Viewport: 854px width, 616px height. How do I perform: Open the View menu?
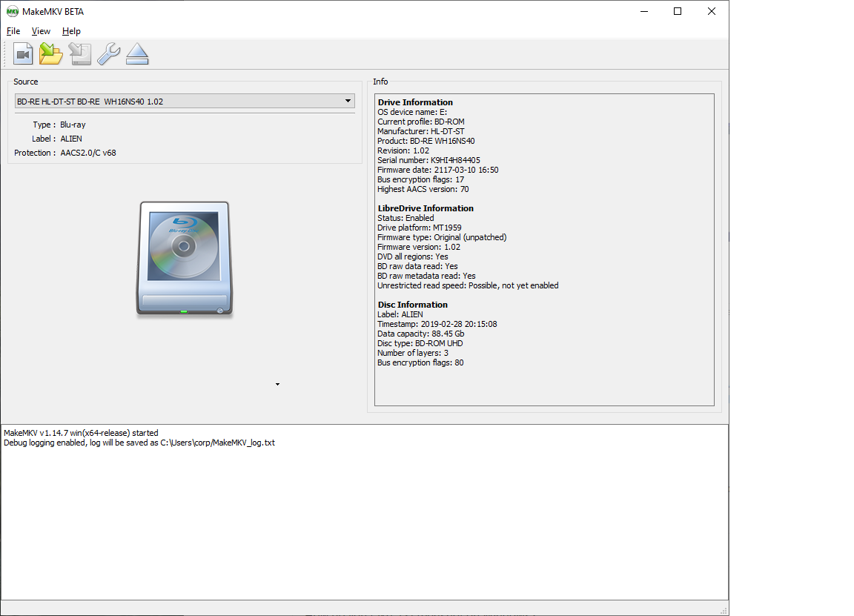tap(41, 31)
